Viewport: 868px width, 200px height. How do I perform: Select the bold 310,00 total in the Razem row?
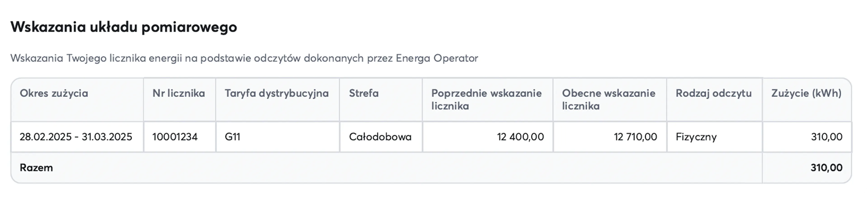pyautogui.click(x=826, y=168)
